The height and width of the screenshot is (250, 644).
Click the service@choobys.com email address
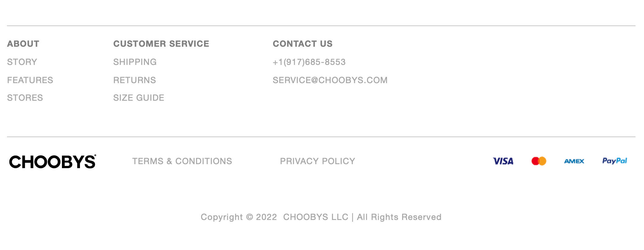click(x=330, y=80)
